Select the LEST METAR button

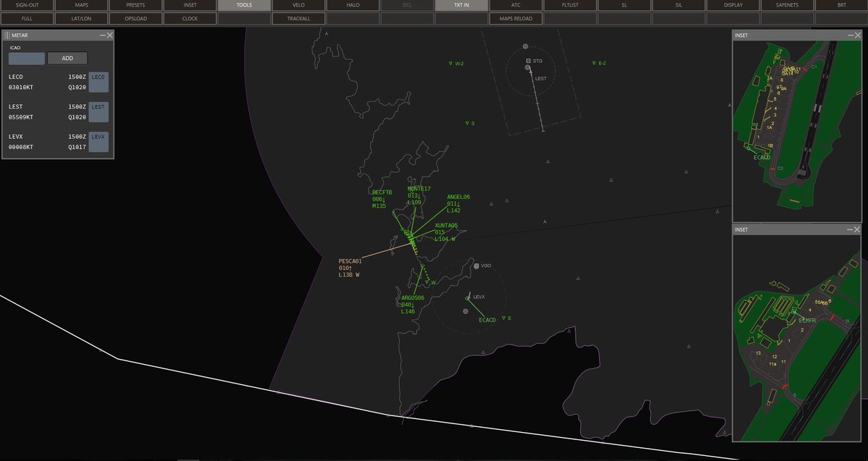coord(98,111)
